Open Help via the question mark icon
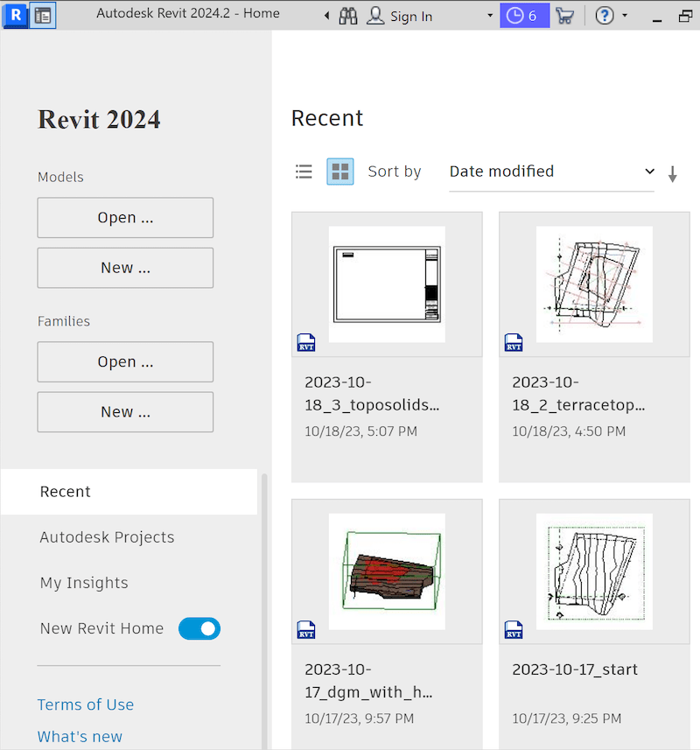This screenshot has height=750, width=700. click(x=604, y=15)
